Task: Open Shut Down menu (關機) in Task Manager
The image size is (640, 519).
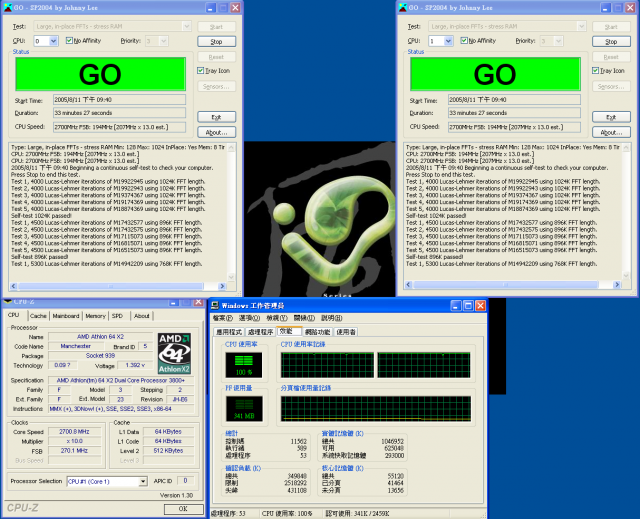Action: (304, 318)
